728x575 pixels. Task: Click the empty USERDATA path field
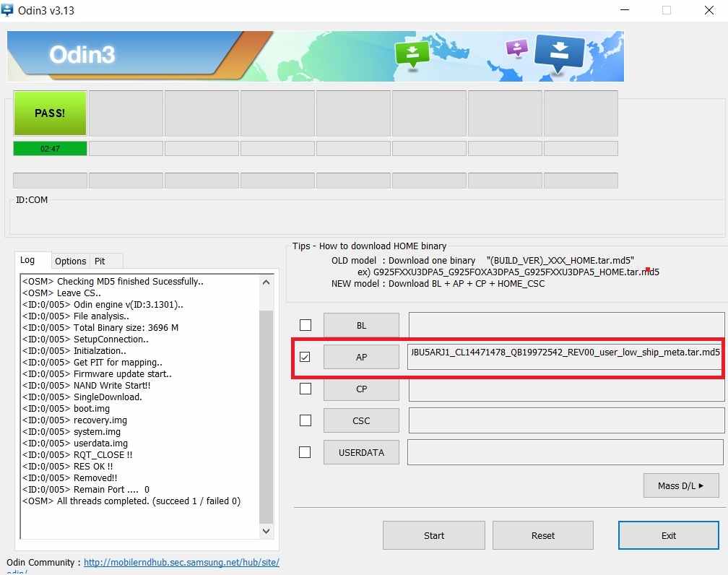(x=565, y=452)
